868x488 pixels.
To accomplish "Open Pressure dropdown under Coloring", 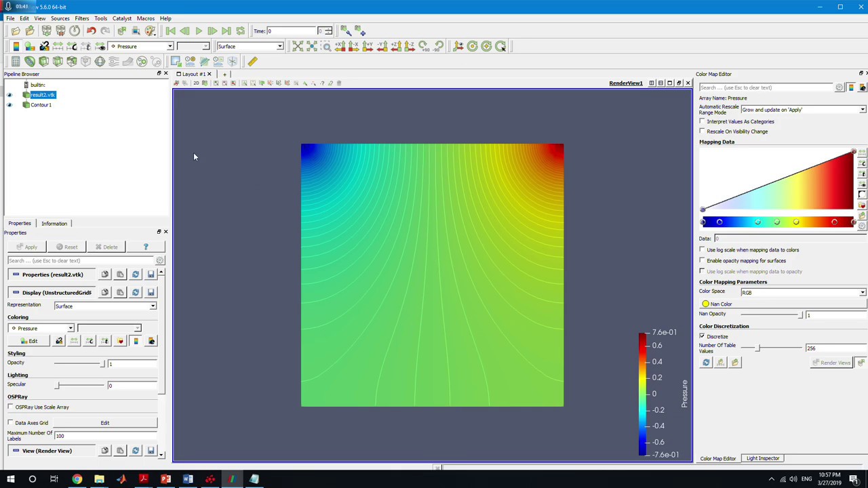I will (41, 328).
